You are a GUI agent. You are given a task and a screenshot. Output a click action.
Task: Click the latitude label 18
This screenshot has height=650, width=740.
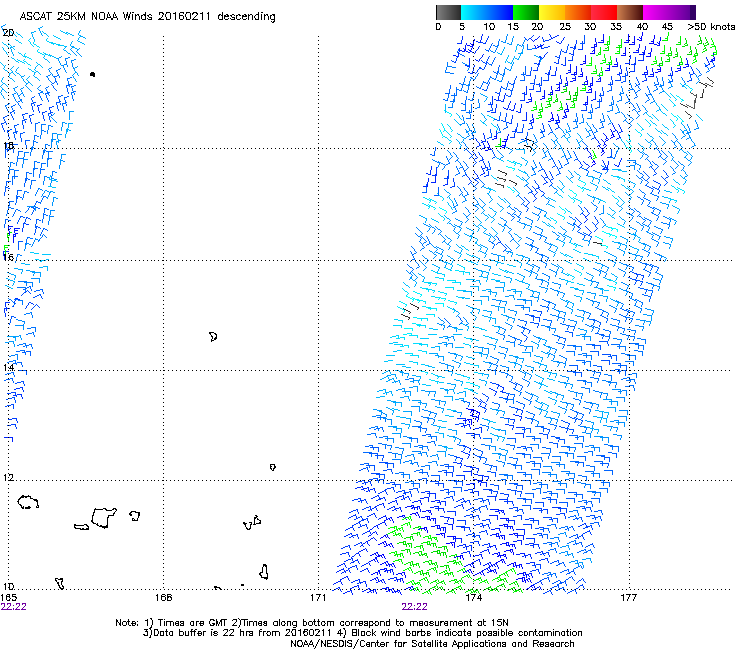tap(8, 145)
